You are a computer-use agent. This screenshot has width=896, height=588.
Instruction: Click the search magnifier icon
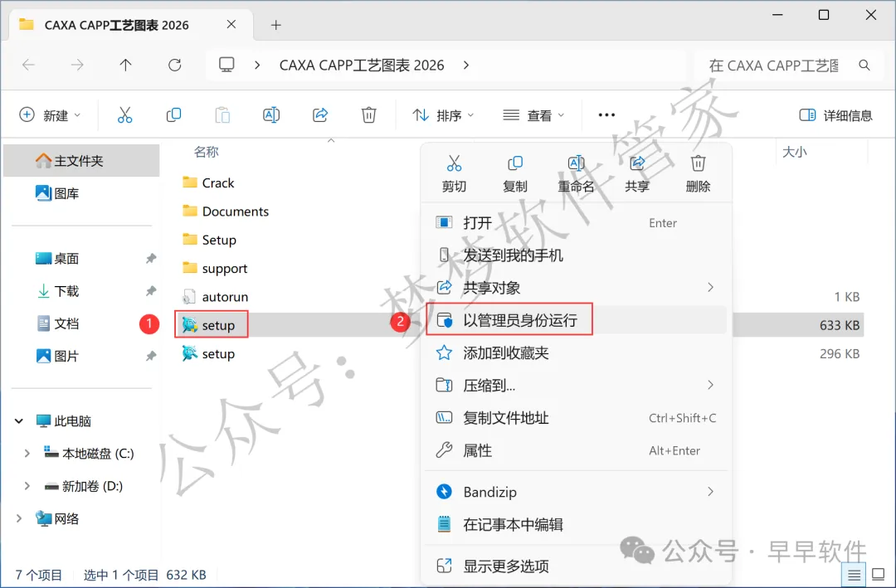[864, 66]
